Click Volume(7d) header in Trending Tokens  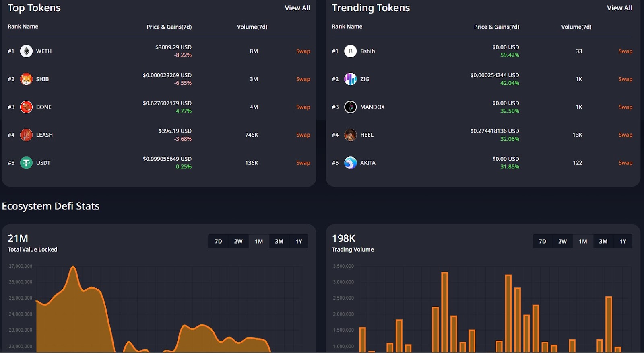[x=576, y=27]
